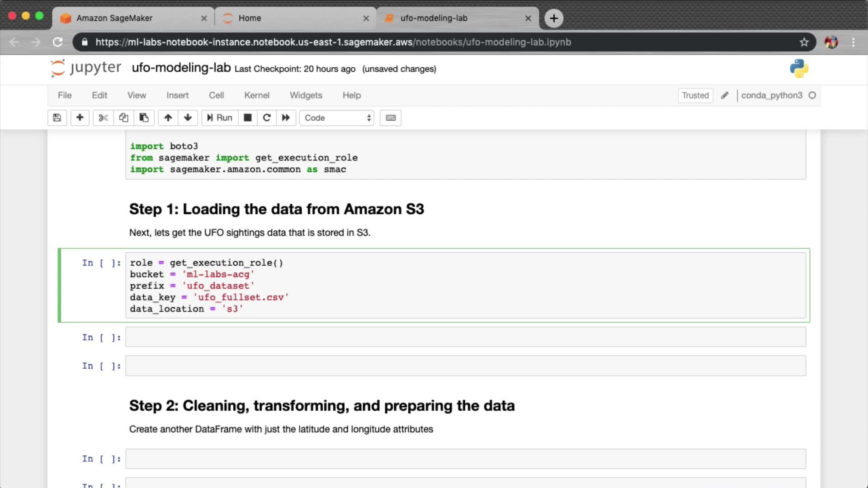This screenshot has width=868, height=488.
Task: Paste cells below icon
Action: coord(144,118)
